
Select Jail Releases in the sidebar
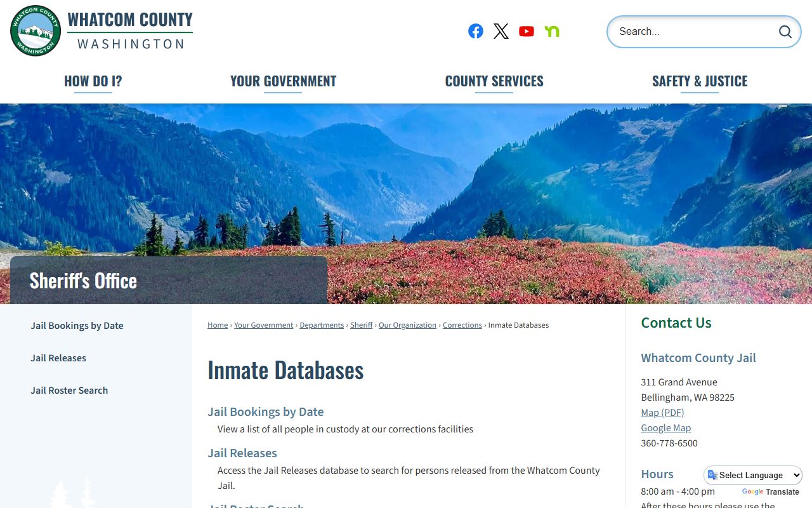point(58,358)
